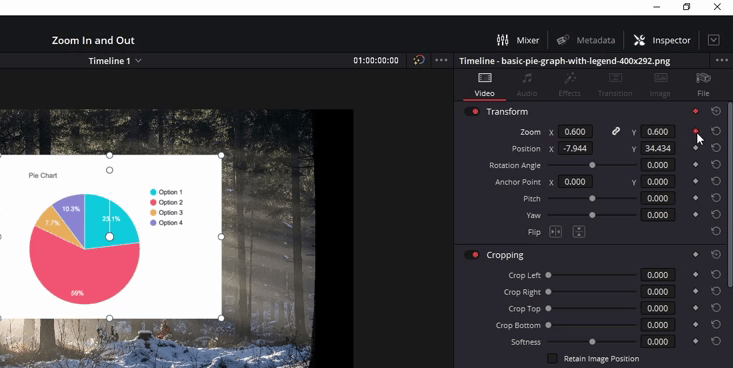Switch to the Audio tab
This screenshot has height=368, width=733.
click(x=527, y=85)
